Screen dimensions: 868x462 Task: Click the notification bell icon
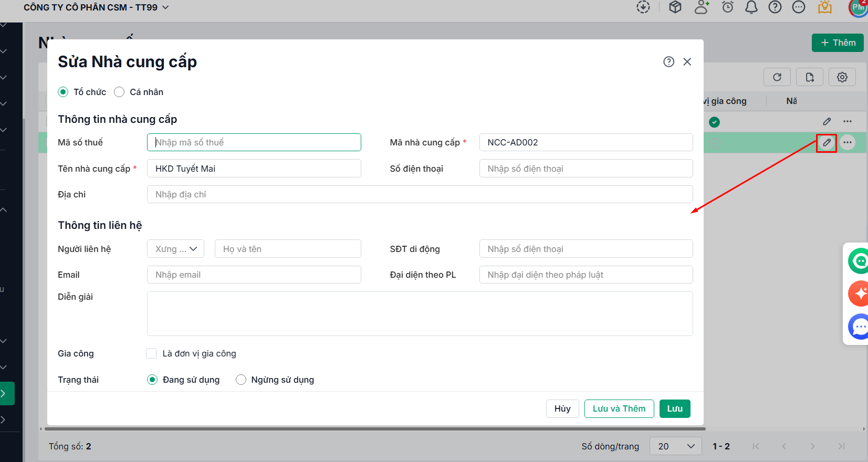pyautogui.click(x=751, y=7)
